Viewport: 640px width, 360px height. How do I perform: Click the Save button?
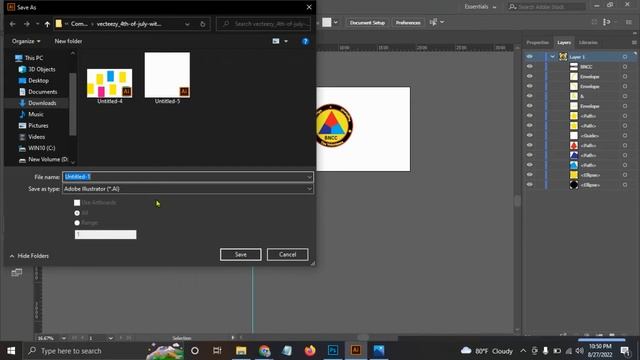pyautogui.click(x=241, y=254)
